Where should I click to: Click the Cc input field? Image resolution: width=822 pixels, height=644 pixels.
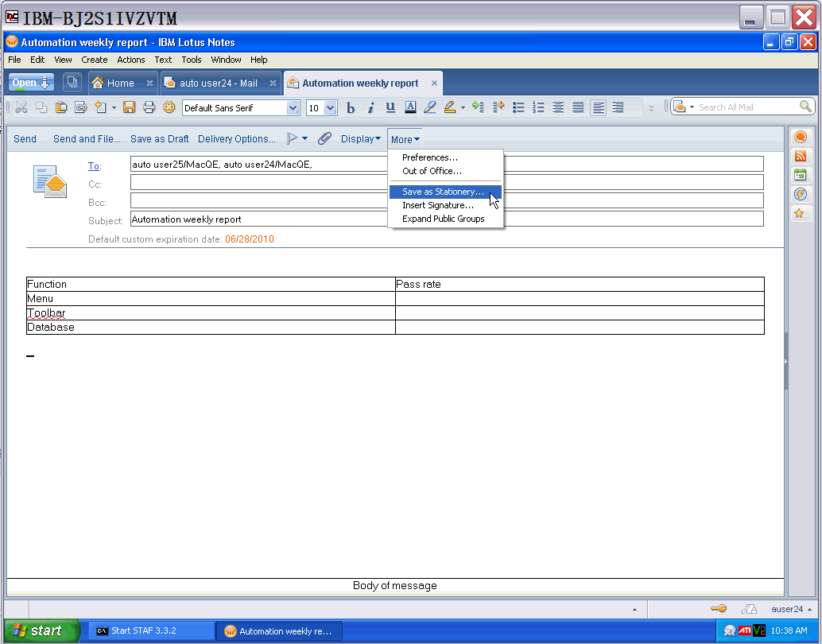pyautogui.click(x=447, y=182)
